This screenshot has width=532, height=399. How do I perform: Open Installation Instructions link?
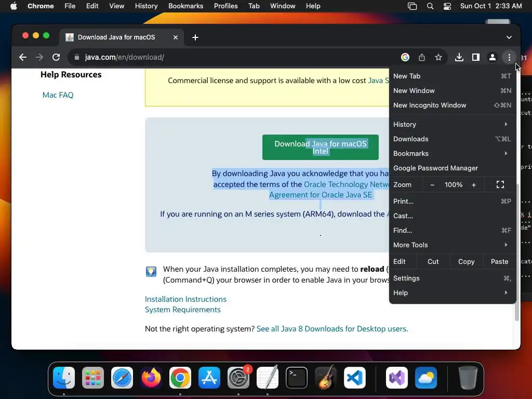(185, 299)
